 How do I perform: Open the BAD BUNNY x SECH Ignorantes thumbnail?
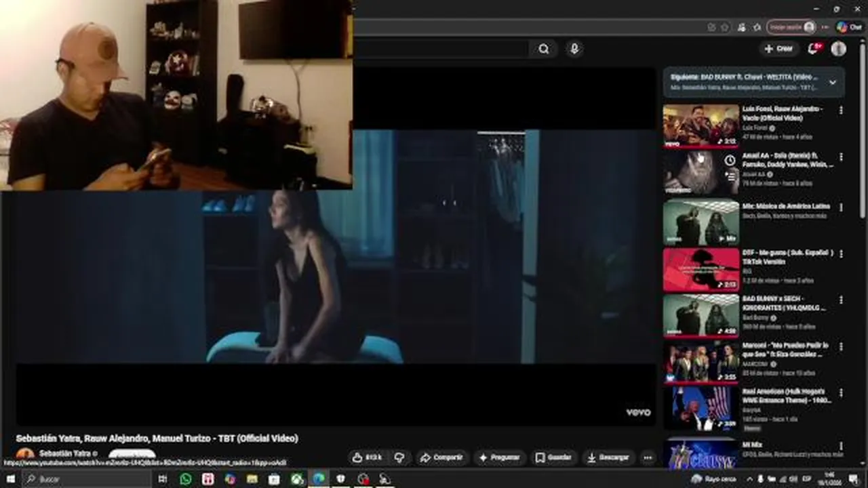[701, 315]
